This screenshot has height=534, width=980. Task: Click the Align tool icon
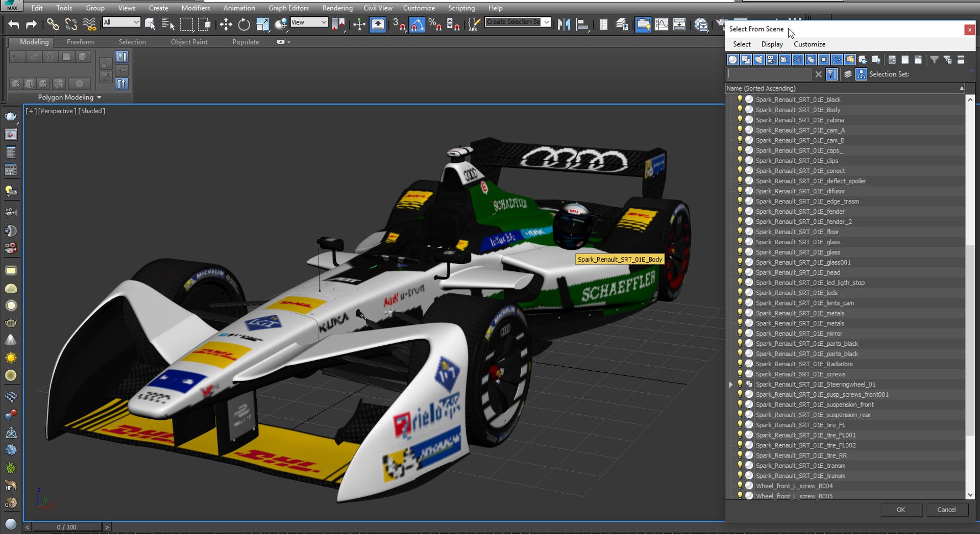pos(582,24)
